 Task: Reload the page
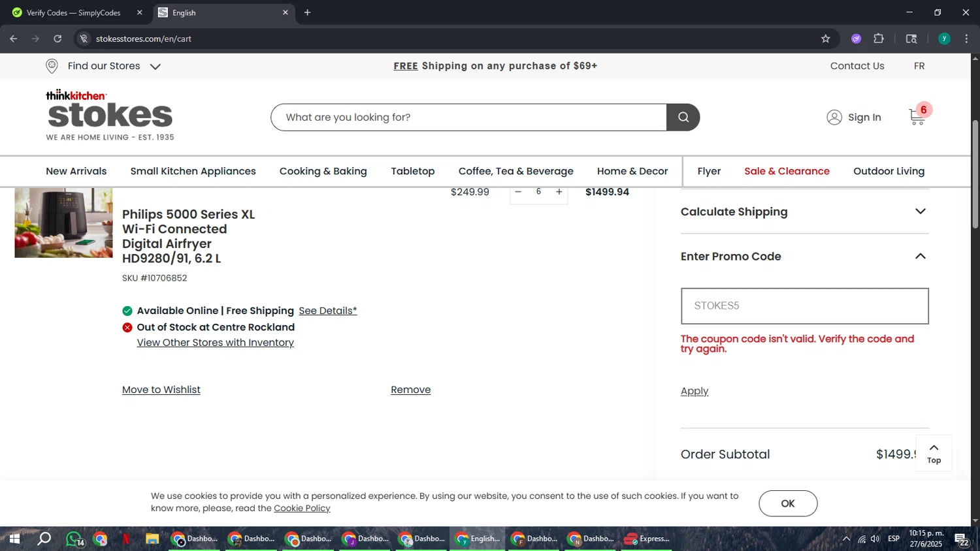(57, 39)
